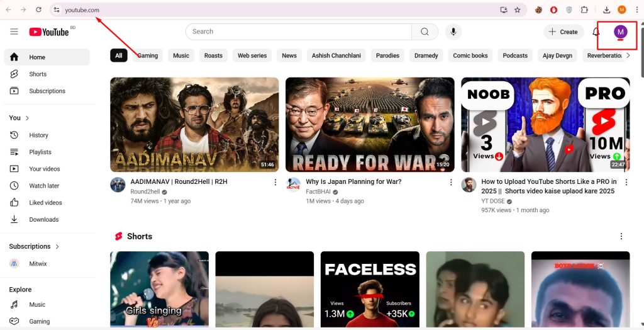644x330 pixels.
Task: Select the Music filter chip
Action: 181,55
